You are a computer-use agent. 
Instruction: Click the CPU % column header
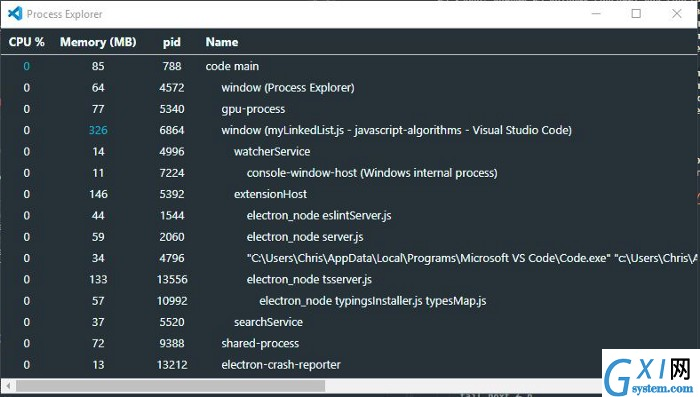coord(27,42)
